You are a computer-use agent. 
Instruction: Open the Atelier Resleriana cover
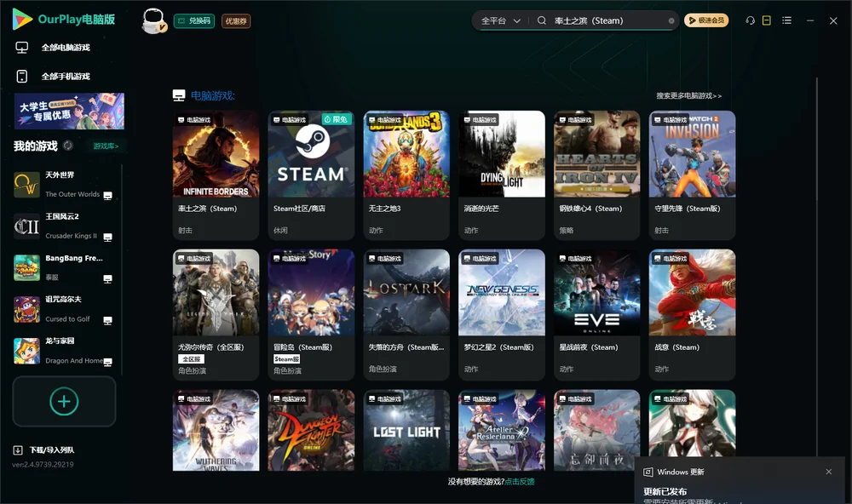(502, 430)
